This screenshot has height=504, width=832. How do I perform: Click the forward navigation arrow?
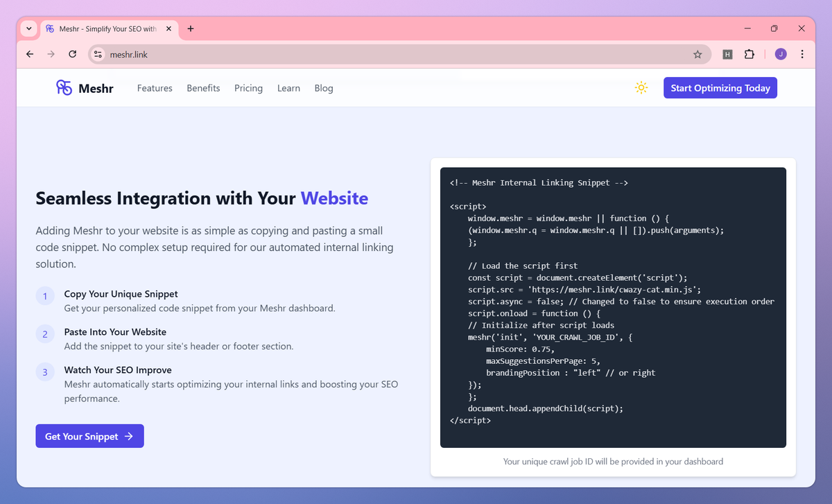coord(51,54)
